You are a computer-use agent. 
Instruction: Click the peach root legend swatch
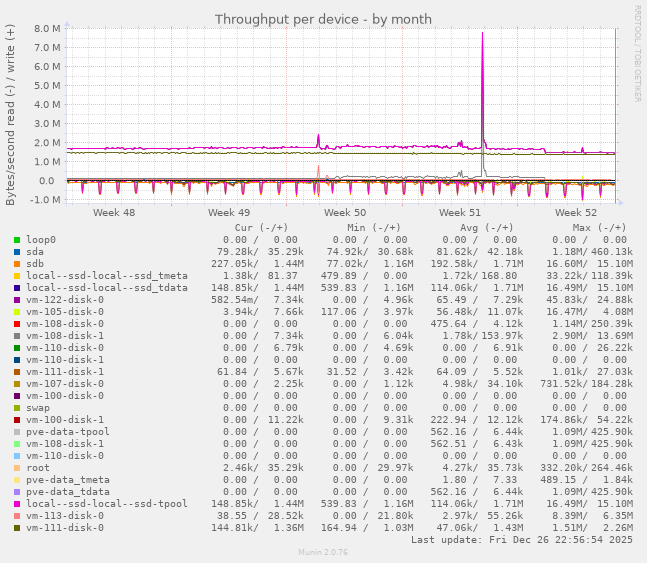[17, 468]
